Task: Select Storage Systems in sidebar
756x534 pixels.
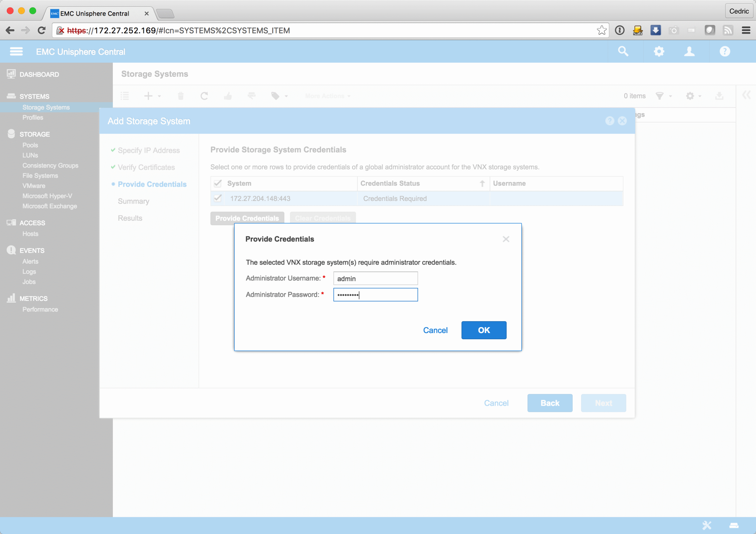Action: pyautogui.click(x=46, y=107)
